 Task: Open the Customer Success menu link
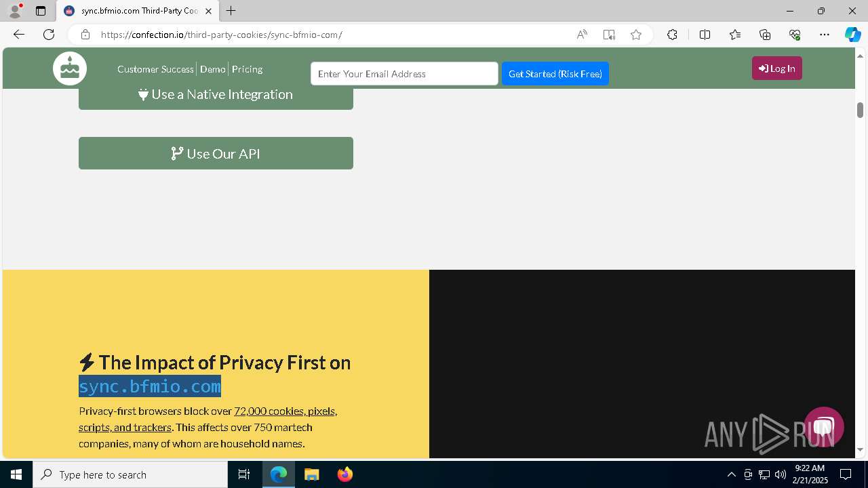coord(155,69)
